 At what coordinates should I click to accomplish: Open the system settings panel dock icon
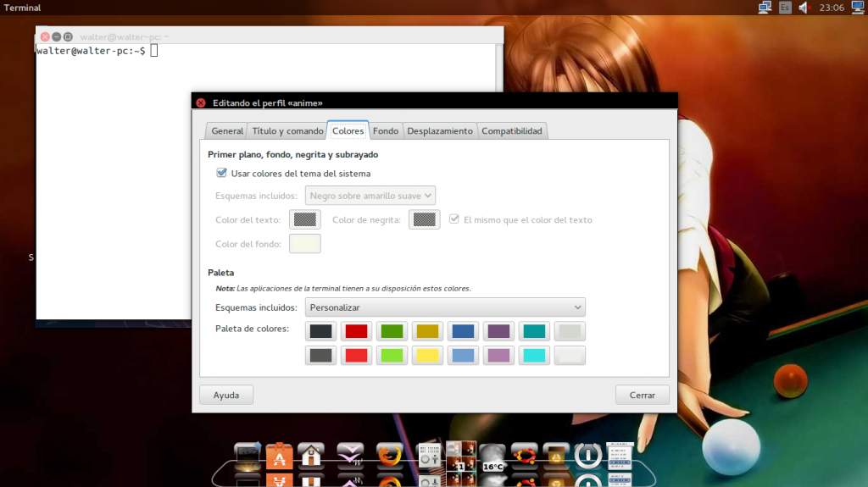[428, 456]
